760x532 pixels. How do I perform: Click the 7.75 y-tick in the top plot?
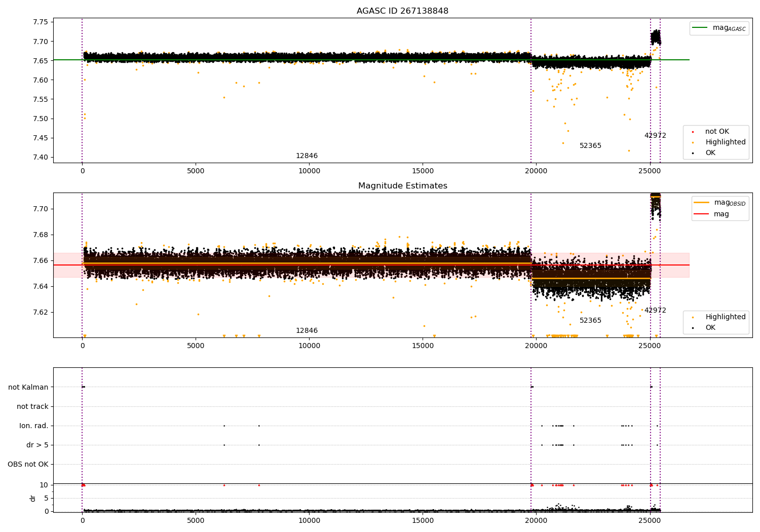click(41, 22)
